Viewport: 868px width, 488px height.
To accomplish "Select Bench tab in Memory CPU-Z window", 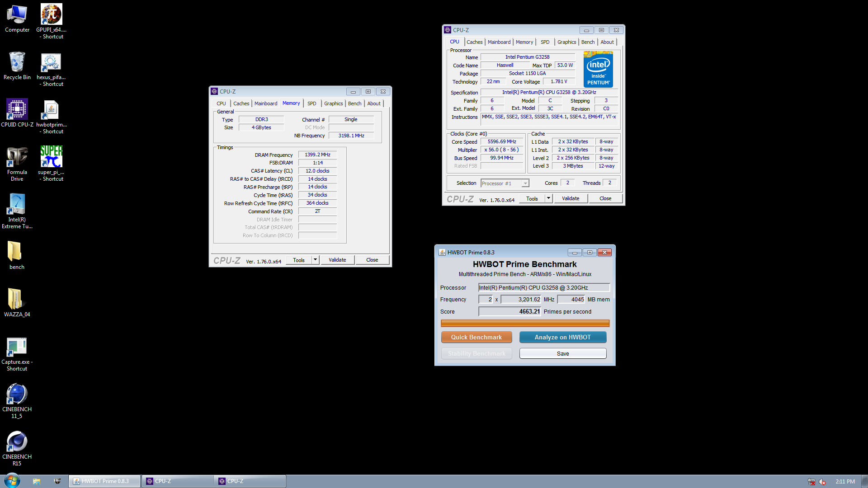I will click(355, 103).
